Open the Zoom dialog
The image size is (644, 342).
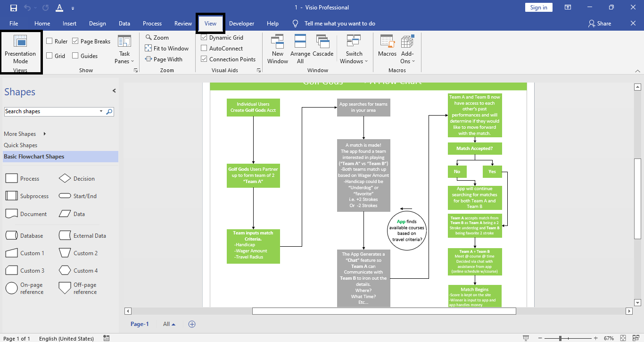point(157,37)
